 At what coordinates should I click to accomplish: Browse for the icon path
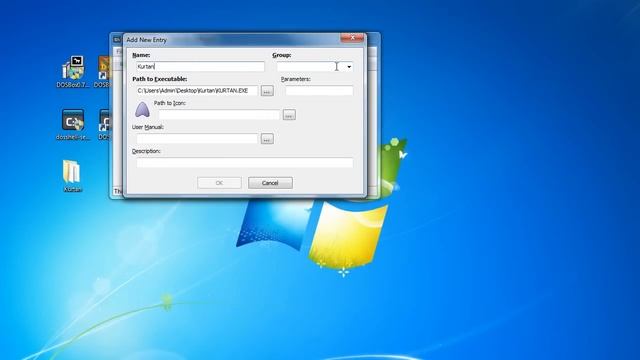click(x=289, y=115)
